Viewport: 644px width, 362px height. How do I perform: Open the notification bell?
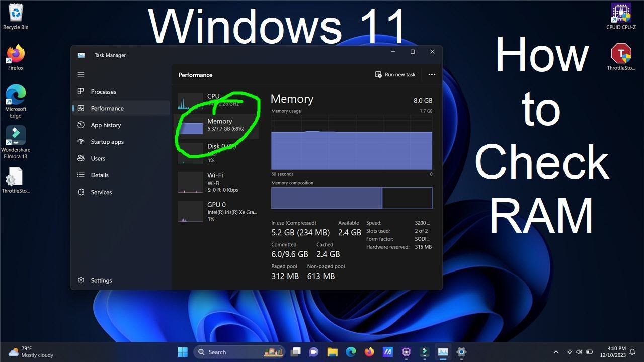pos(632,352)
